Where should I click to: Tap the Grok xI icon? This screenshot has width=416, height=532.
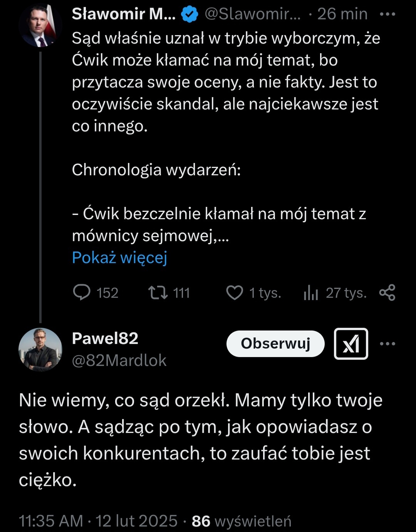(x=351, y=344)
